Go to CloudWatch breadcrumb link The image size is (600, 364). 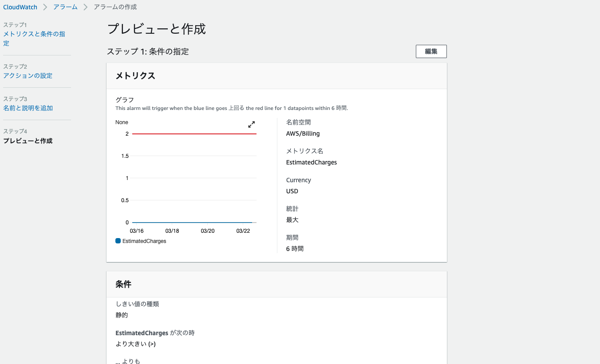click(20, 7)
